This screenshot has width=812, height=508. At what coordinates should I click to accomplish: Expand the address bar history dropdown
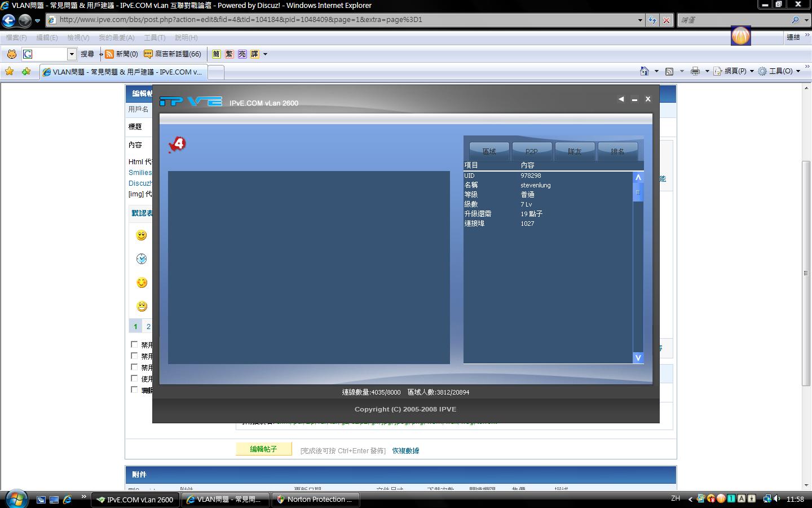[x=640, y=20]
